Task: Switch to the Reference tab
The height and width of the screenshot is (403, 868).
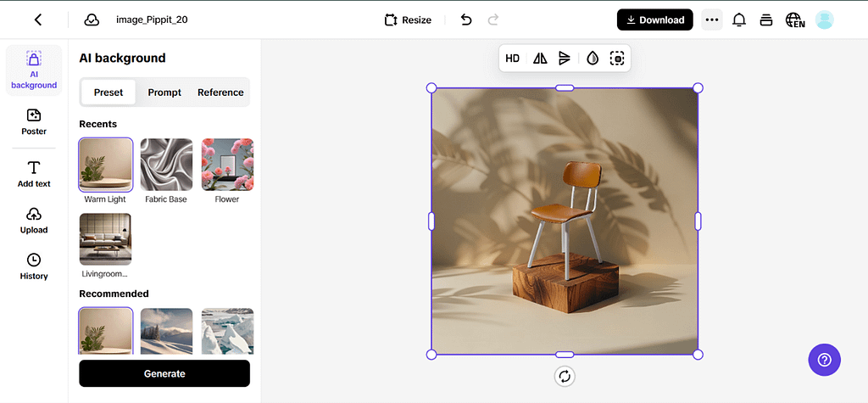Action: (x=220, y=92)
